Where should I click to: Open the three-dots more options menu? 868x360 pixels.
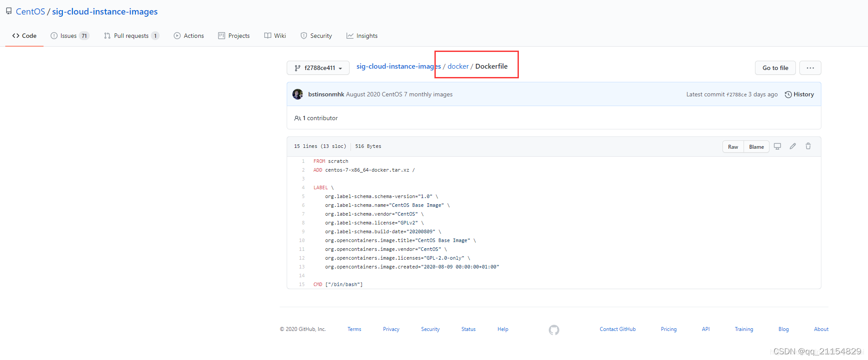click(810, 68)
